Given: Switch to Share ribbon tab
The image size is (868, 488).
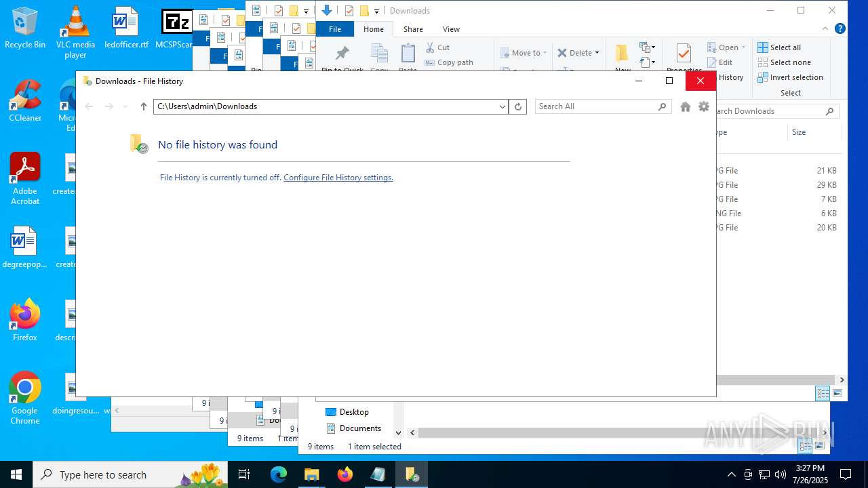Looking at the screenshot, I should point(413,29).
